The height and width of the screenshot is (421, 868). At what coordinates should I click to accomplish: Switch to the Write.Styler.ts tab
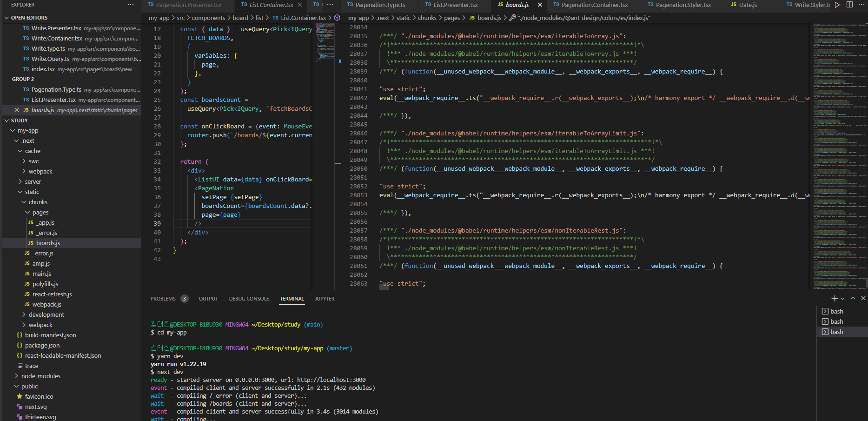[808, 5]
